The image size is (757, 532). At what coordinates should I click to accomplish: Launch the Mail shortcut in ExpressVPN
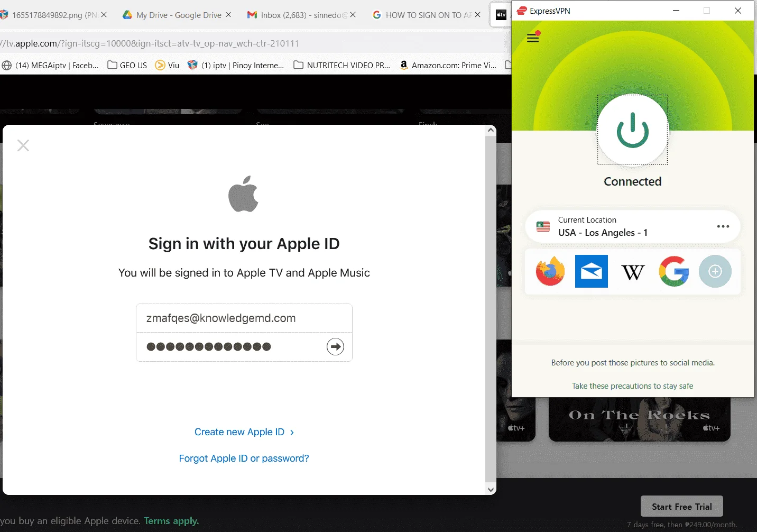(591, 271)
